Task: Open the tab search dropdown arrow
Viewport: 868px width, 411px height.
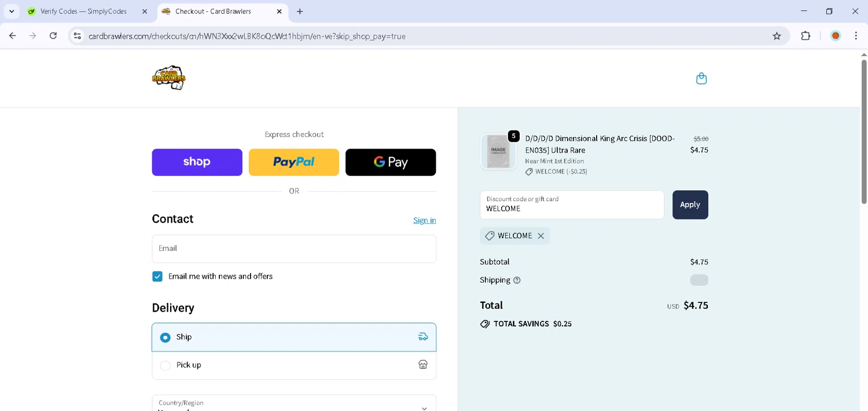Action: pos(12,12)
